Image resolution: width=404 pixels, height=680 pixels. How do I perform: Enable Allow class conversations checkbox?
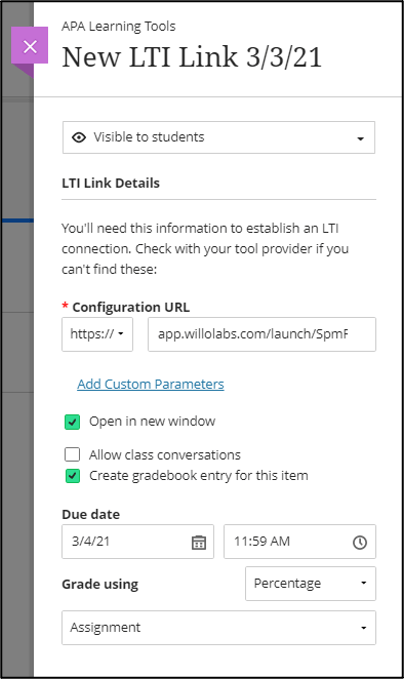(x=72, y=454)
